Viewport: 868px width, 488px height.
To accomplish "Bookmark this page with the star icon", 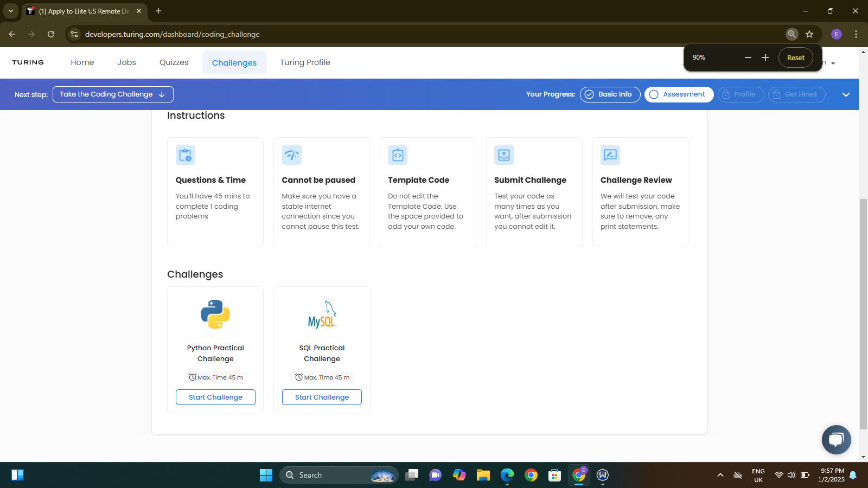I will click(x=809, y=34).
